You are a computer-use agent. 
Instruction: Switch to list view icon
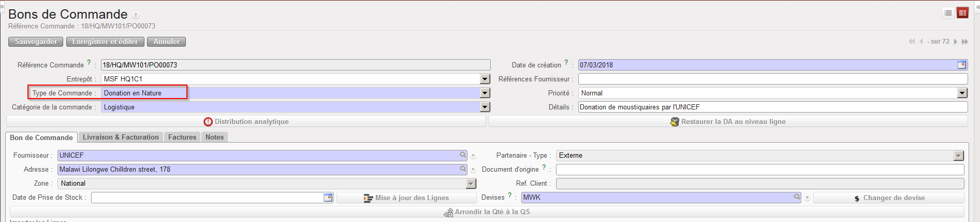coord(948,13)
